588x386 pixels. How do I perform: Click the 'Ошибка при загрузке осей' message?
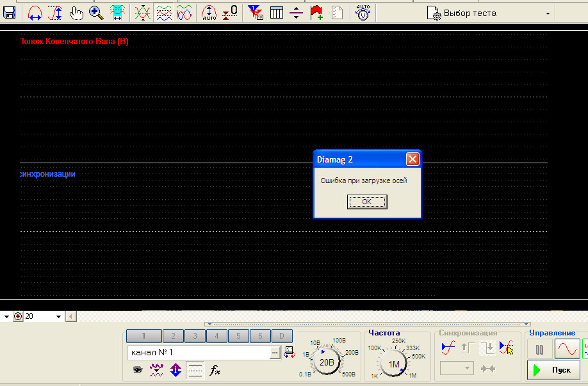pos(363,181)
